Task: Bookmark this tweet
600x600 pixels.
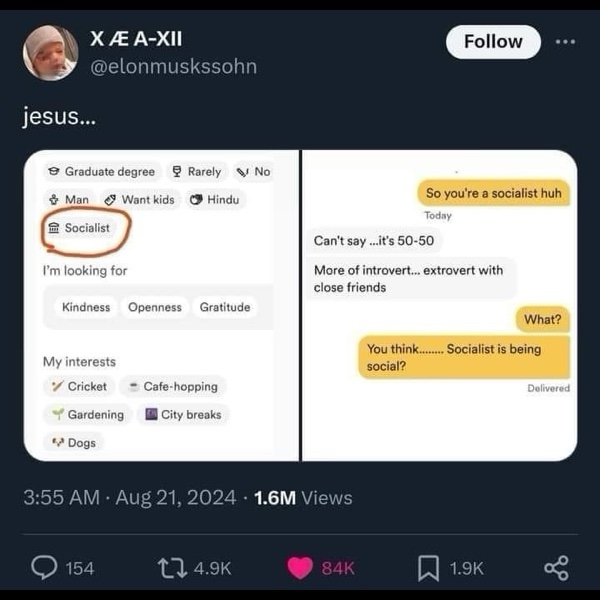Action: pos(428,567)
